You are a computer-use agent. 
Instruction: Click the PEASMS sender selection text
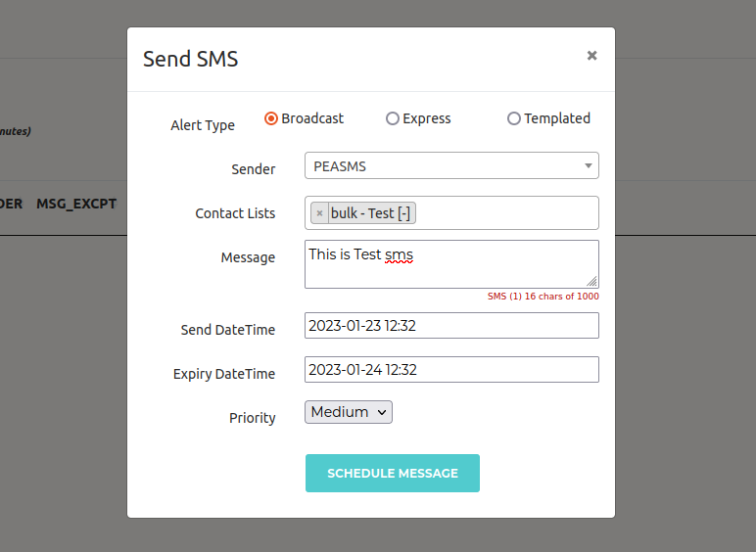(341, 166)
